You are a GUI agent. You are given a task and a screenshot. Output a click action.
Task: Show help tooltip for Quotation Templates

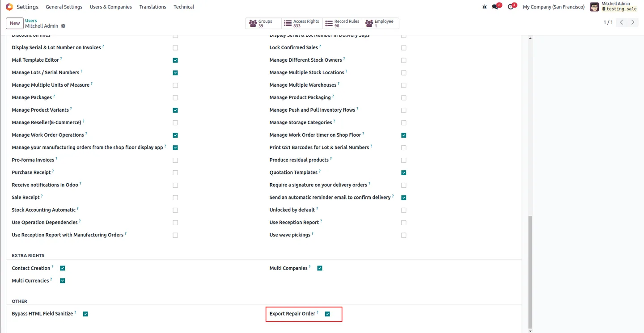pyautogui.click(x=320, y=171)
